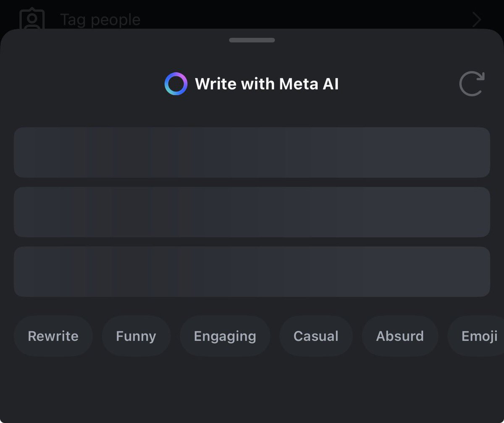The height and width of the screenshot is (423, 504).
Task: Open Tag people via right chevron
Action: pos(477,20)
